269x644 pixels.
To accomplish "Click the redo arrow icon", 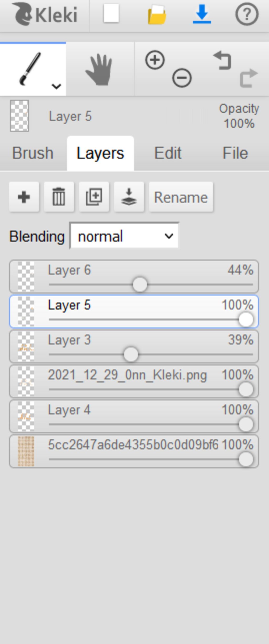I will click(249, 78).
